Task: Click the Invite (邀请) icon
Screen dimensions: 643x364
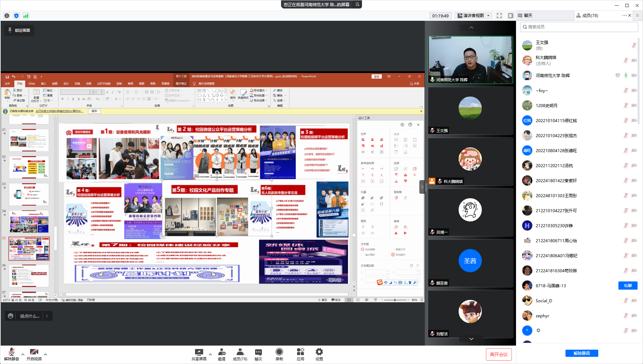Action: coord(222,354)
